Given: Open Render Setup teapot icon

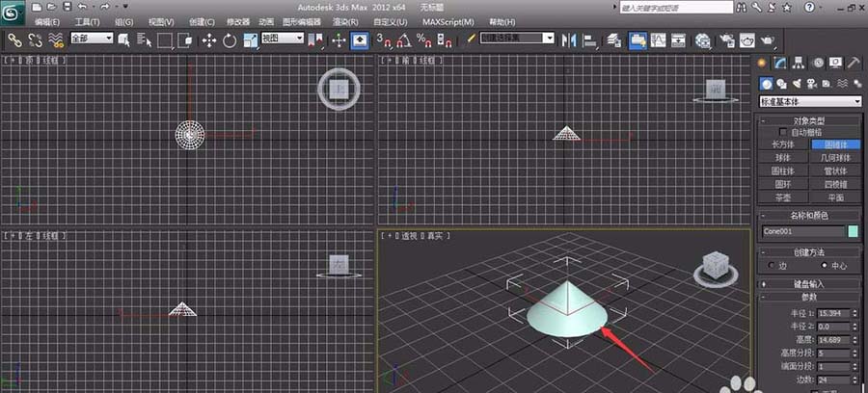Looking at the screenshot, I should pyautogui.click(x=727, y=40).
